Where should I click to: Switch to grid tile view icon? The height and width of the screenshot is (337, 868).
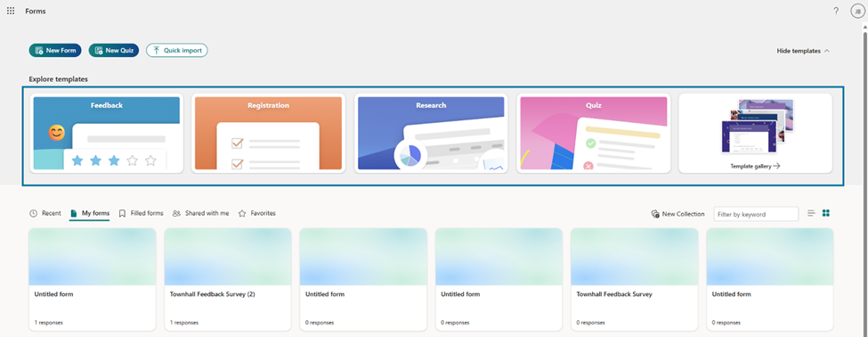pos(826,213)
